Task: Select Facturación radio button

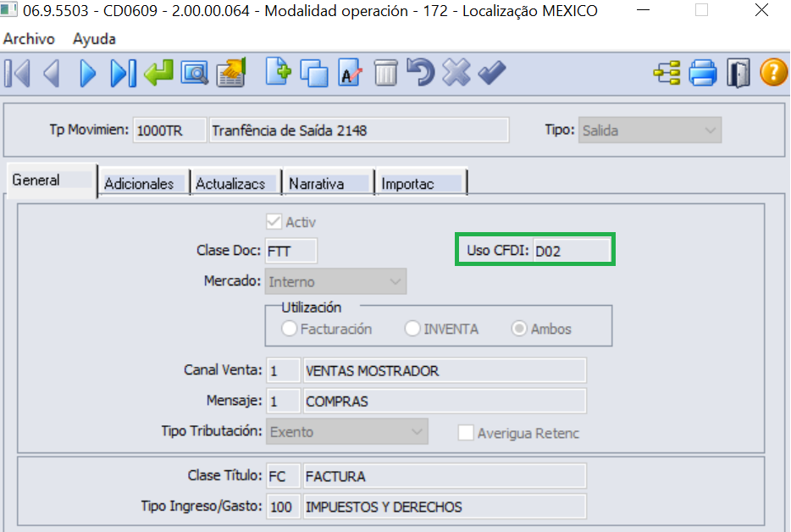Action: pyautogui.click(x=289, y=329)
